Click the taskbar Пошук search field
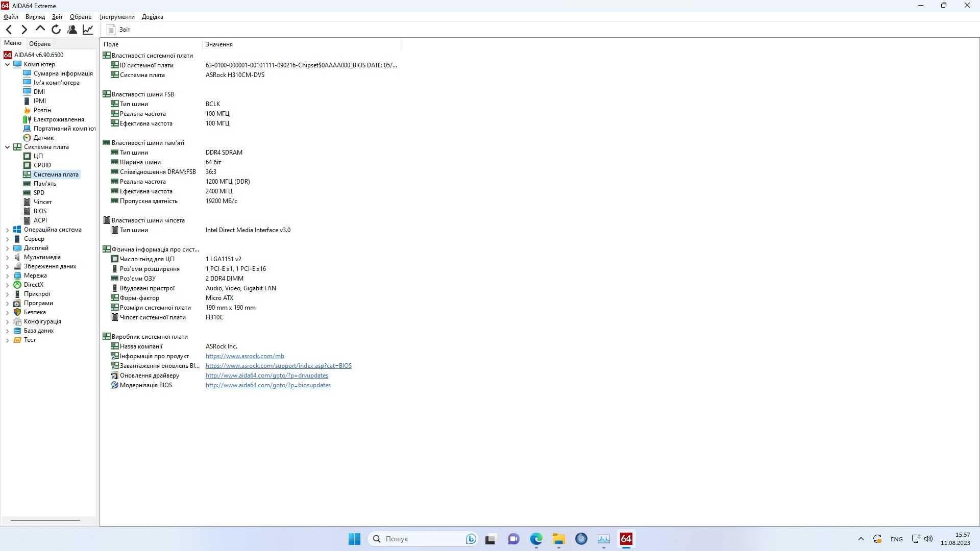Image resolution: width=980 pixels, height=551 pixels. pos(423,539)
